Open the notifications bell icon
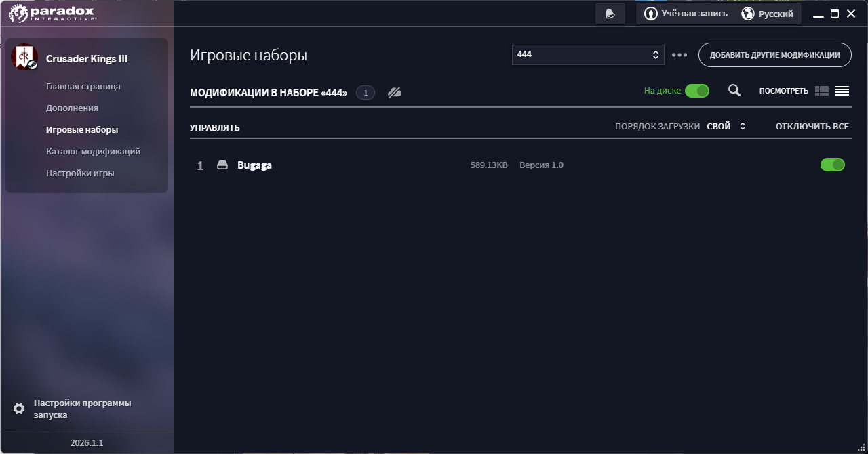 pos(610,14)
